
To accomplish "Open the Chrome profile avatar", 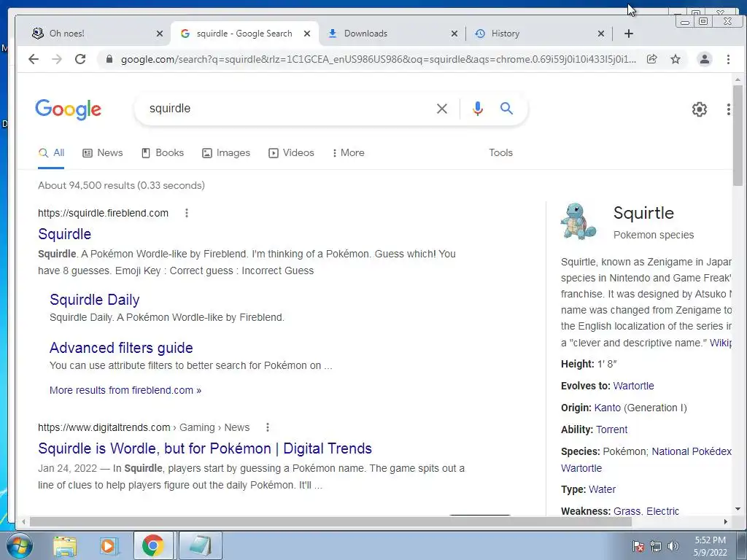I will [x=704, y=59].
